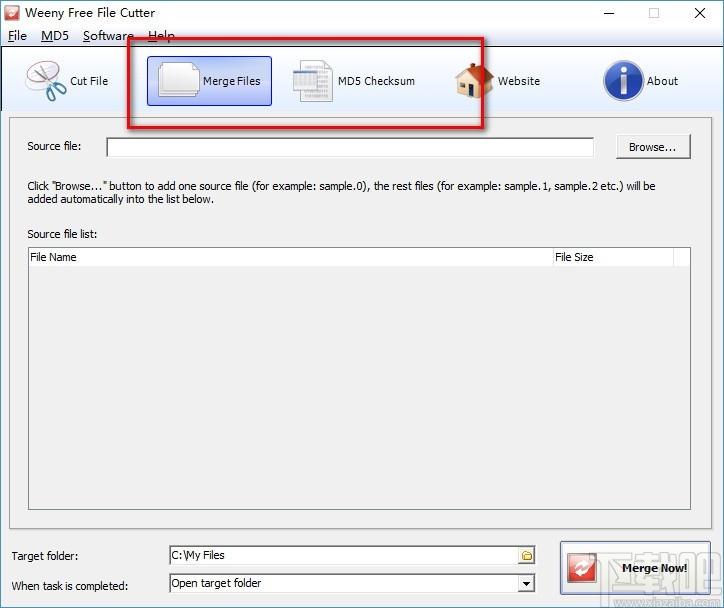
Task: Expand When task is completed dropdown arrow
Action: [x=526, y=584]
